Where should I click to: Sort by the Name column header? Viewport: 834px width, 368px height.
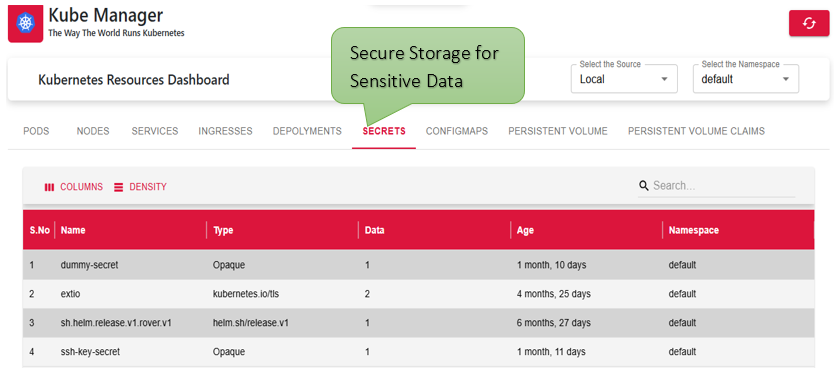(x=73, y=230)
